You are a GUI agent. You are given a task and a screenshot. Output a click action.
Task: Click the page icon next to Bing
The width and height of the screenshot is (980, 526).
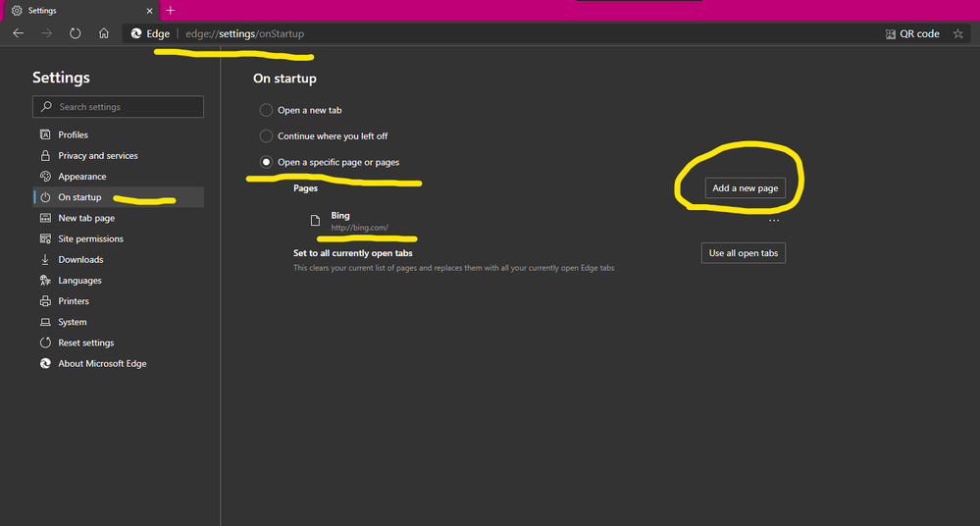[x=315, y=220]
